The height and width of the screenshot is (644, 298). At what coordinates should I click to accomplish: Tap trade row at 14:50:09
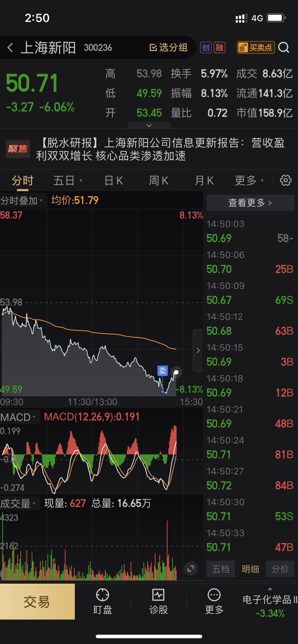250,293
